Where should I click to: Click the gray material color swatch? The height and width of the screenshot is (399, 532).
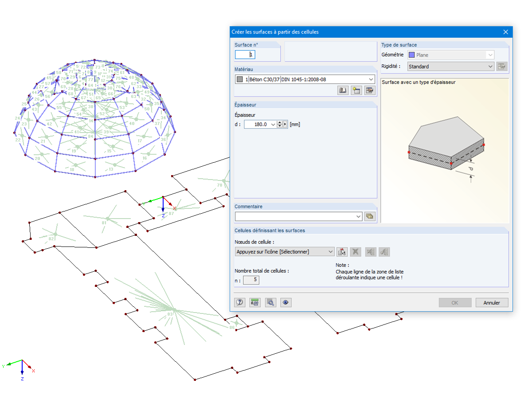click(x=240, y=79)
